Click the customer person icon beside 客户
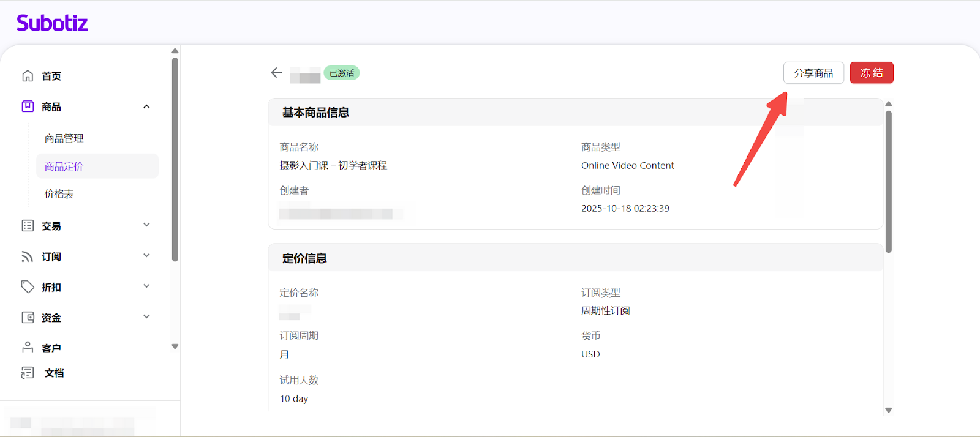This screenshot has height=437, width=980. [28, 347]
